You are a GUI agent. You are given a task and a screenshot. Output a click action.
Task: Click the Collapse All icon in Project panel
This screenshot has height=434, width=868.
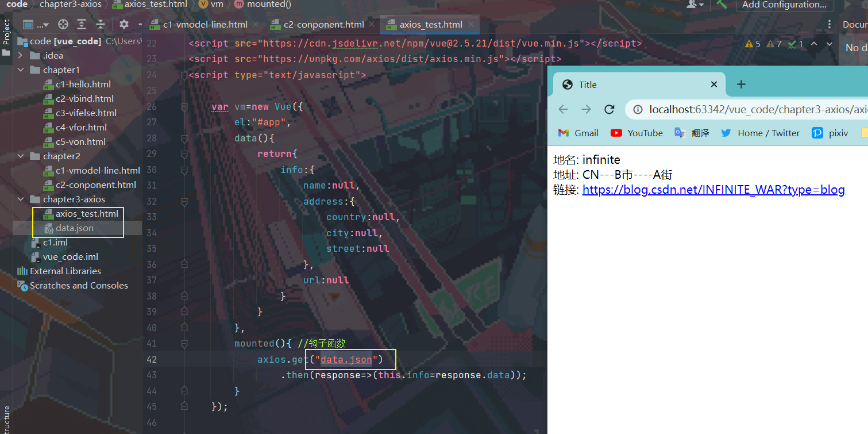click(x=101, y=25)
